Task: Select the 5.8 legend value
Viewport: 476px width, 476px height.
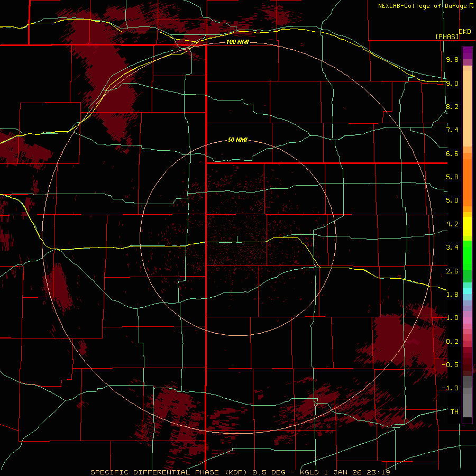Action: [x=452, y=177]
